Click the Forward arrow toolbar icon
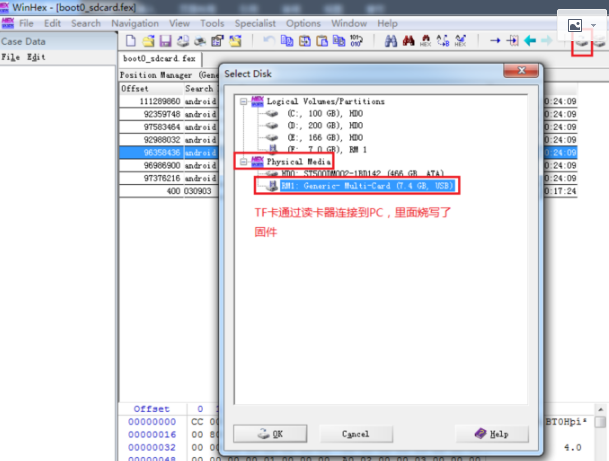The width and height of the screenshot is (609, 461). tap(547, 40)
